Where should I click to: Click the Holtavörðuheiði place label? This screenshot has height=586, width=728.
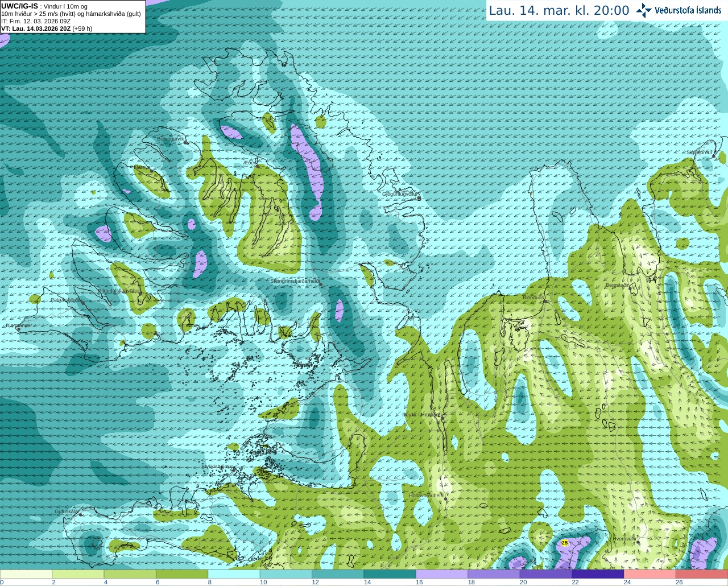[427, 496]
